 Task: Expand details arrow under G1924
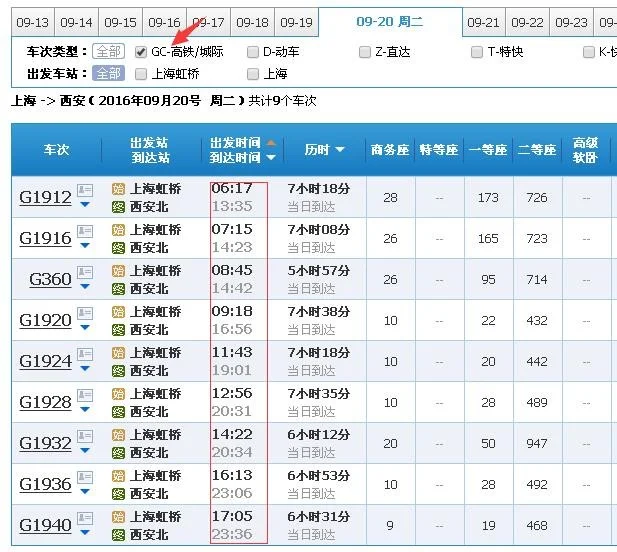(85, 368)
